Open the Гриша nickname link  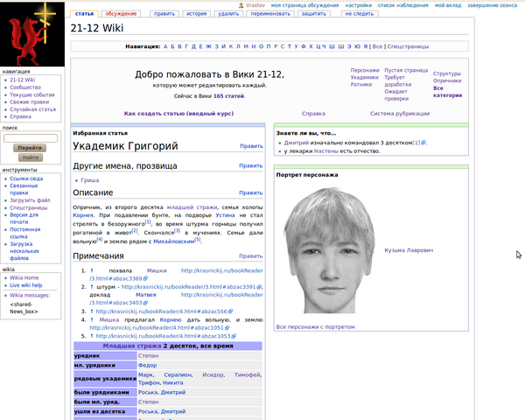pyautogui.click(x=90, y=180)
